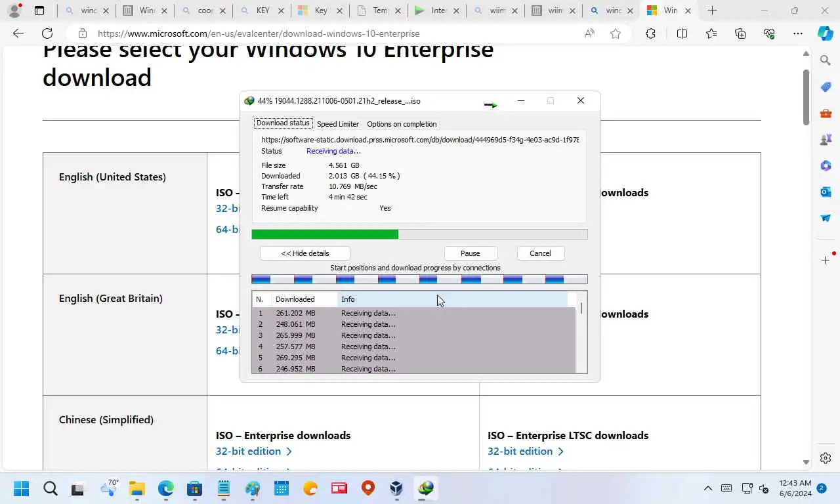The width and height of the screenshot is (840, 504).
Task: Start Read aloud in address bar
Action: (x=589, y=33)
